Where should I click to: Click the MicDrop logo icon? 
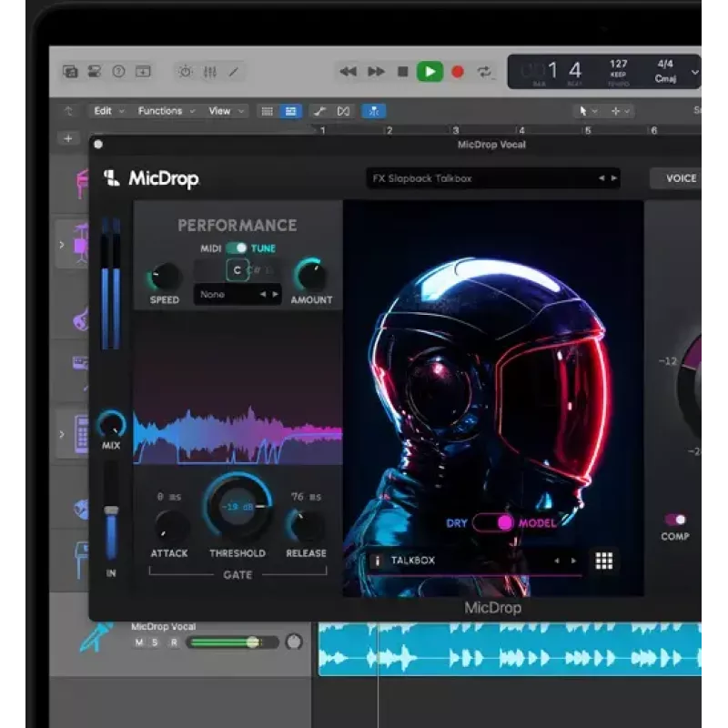click(111, 177)
